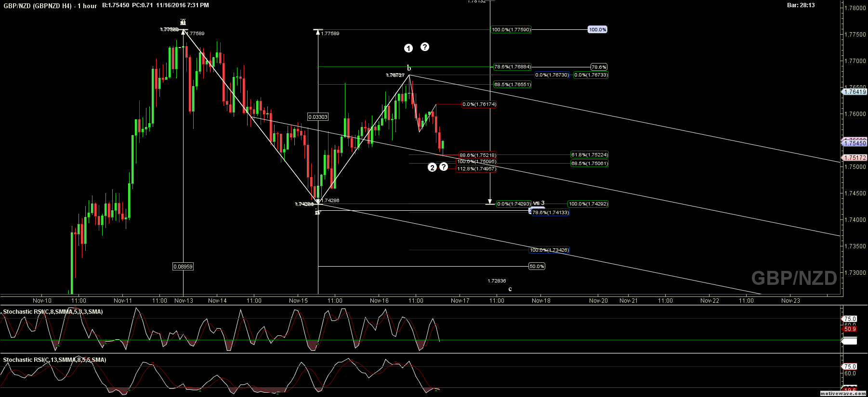
Task: Select the lavender 100.0% tag on the top line
Action: [597, 30]
